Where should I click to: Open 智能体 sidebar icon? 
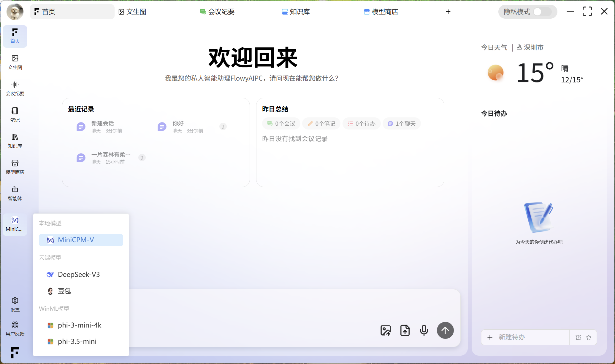pyautogui.click(x=15, y=193)
